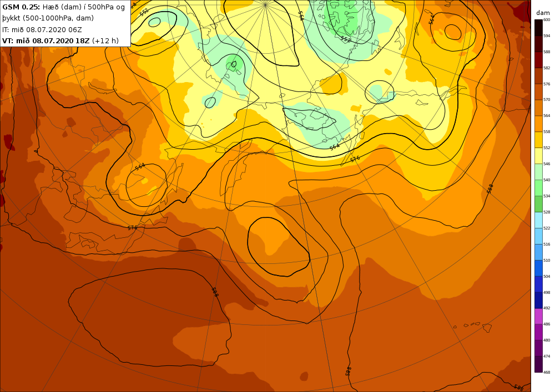Screen dimensions: 555x392
Task: Click the 510 value on the color scale
Action: [547, 260]
